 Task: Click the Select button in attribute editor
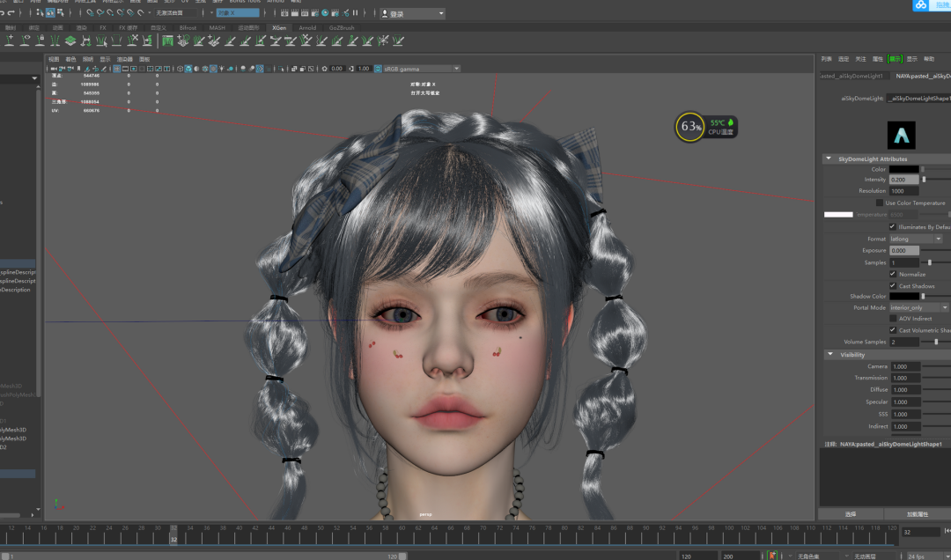click(x=851, y=514)
